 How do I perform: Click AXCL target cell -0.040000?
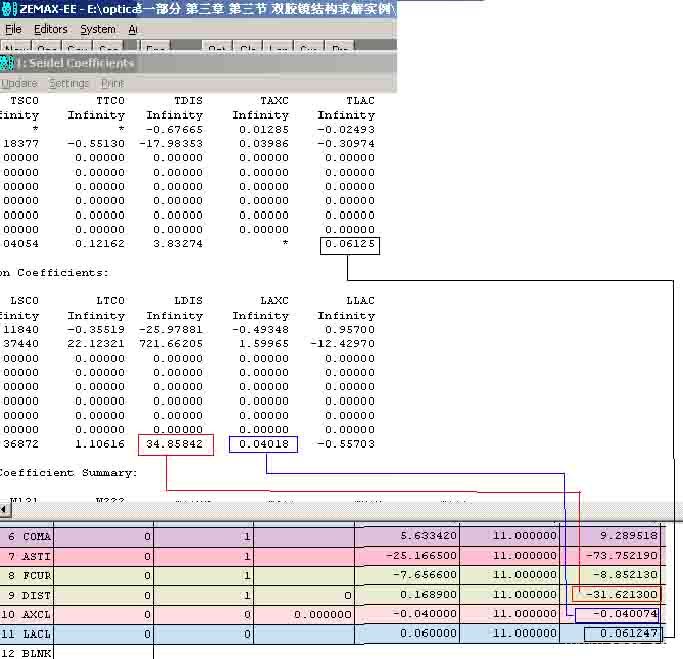point(407,614)
